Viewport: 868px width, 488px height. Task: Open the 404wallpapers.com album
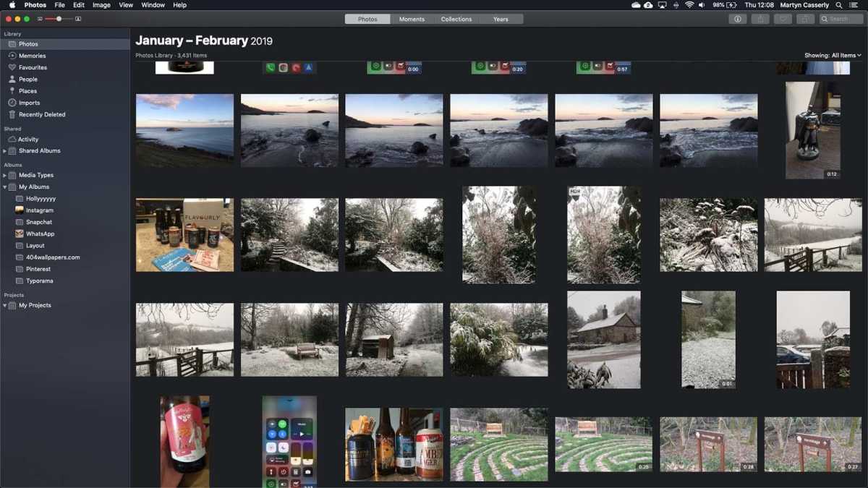tap(65, 257)
